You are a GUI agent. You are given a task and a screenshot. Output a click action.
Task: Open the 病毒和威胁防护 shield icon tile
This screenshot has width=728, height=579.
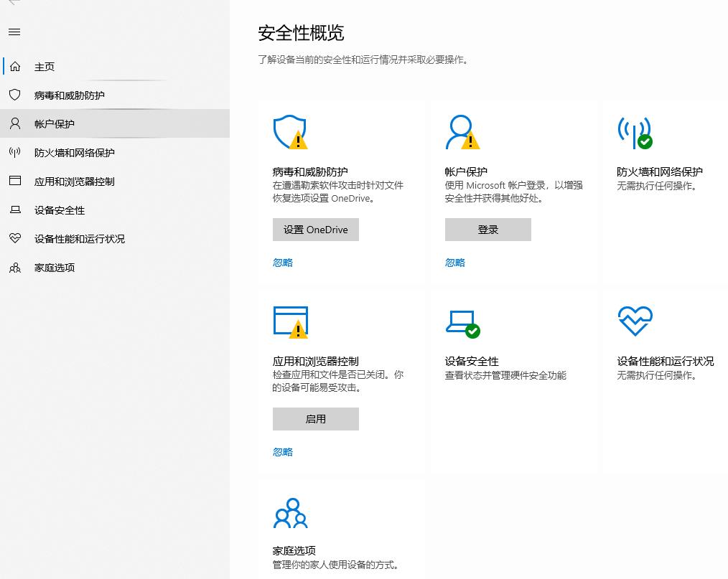[290, 131]
